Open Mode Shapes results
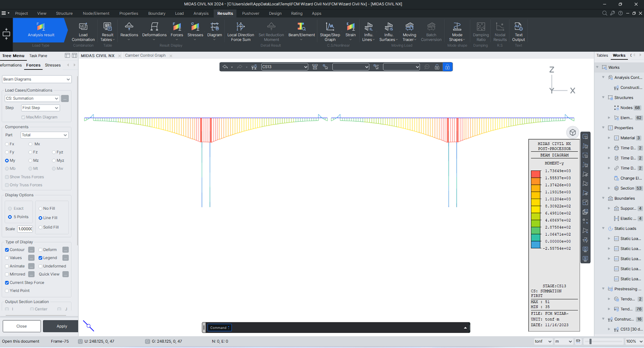Viewport: 644px width, 348px height. [x=457, y=31]
